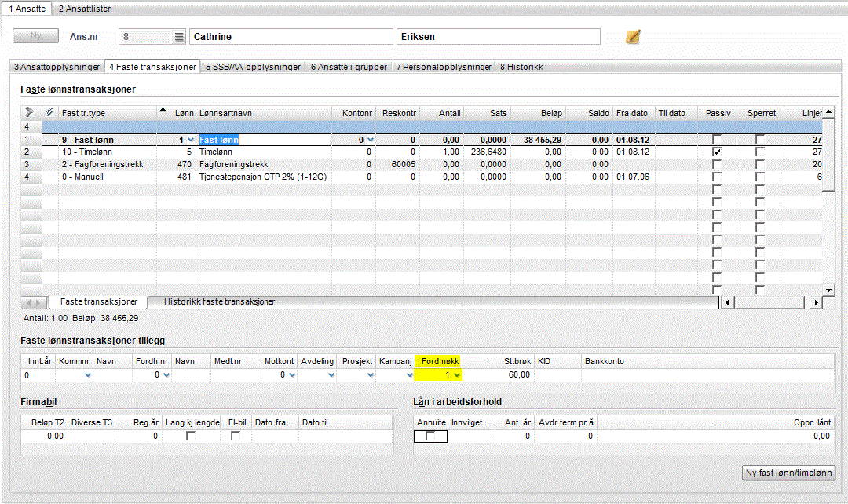Click the notepad edit icon beside Eriksen

[x=634, y=36]
